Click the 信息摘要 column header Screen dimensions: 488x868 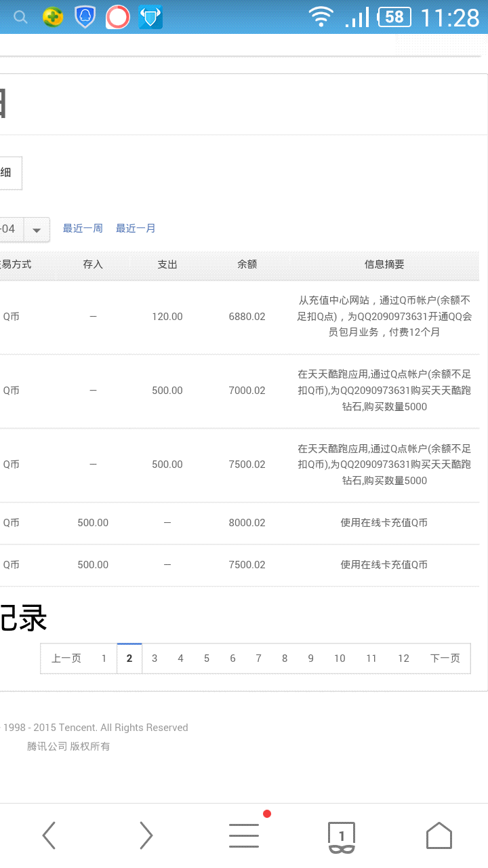384,264
